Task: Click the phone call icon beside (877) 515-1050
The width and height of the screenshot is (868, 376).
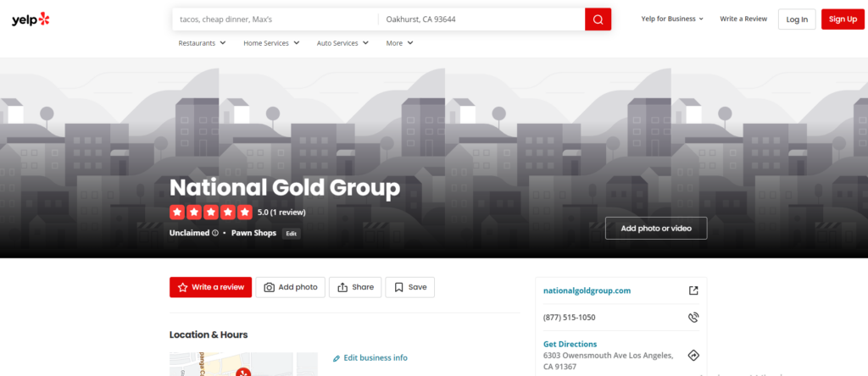Action: 693,318
